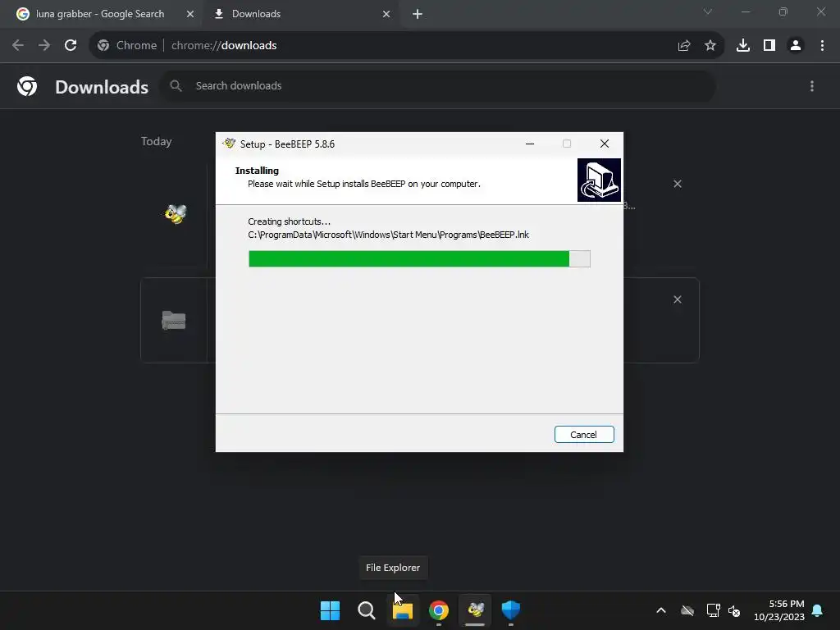
Task: Click the zipped folder download icon
Action: [x=174, y=321]
